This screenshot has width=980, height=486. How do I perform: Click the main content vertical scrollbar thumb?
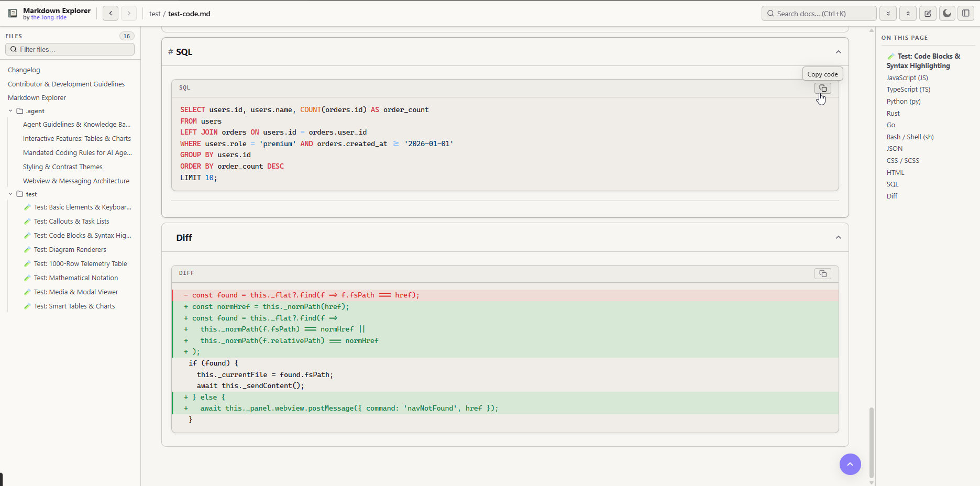pyautogui.click(x=872, y=443)
